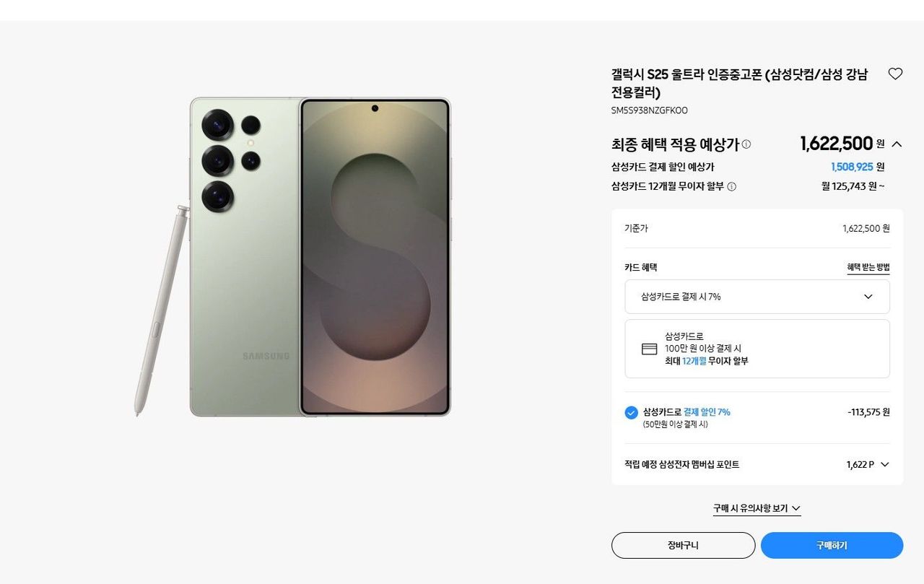Click the heart wishlist icon
Screen dimensions: 924x584
tap(895, 74)
